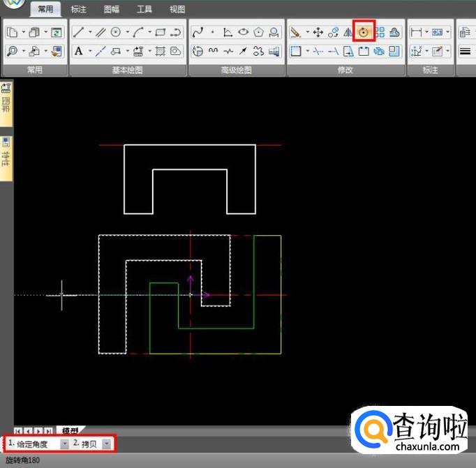The height and width of the screenshot is (468, 476).
Task: Select the Spline curve tool
Action: point(198,32)
